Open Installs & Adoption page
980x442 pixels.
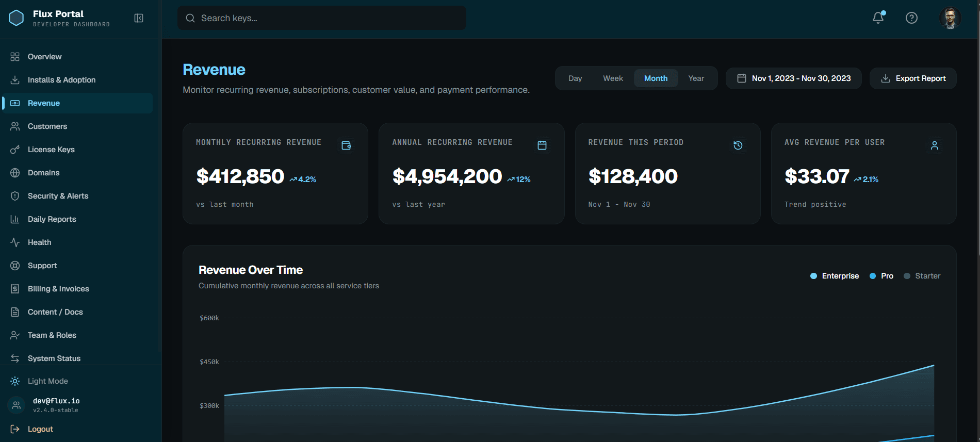pyautogui.click(x=77, y=80)
